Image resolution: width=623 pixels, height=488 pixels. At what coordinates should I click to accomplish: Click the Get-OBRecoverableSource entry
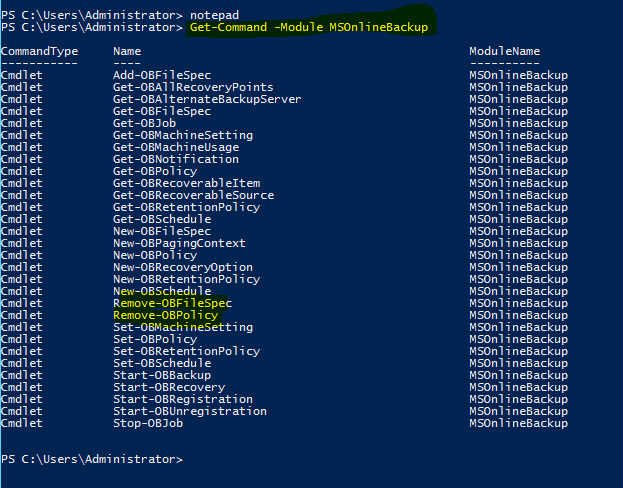[193, 195]
